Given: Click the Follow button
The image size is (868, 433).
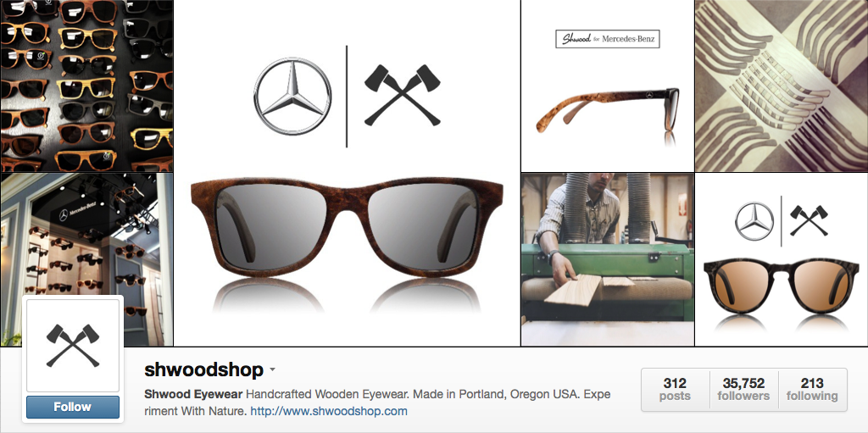Looking at the screenshot, I should tap(73, 407).
